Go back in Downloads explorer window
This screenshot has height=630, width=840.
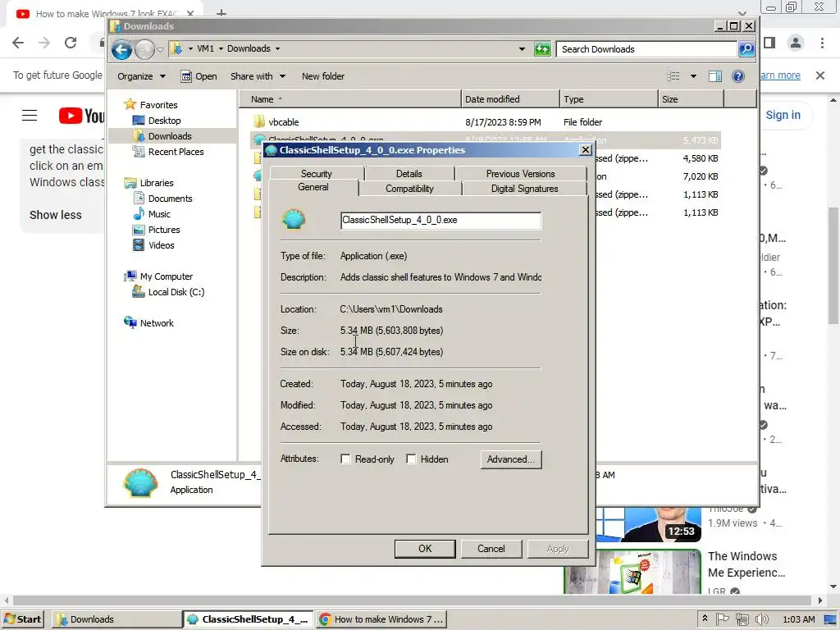(x=121, y=50)
